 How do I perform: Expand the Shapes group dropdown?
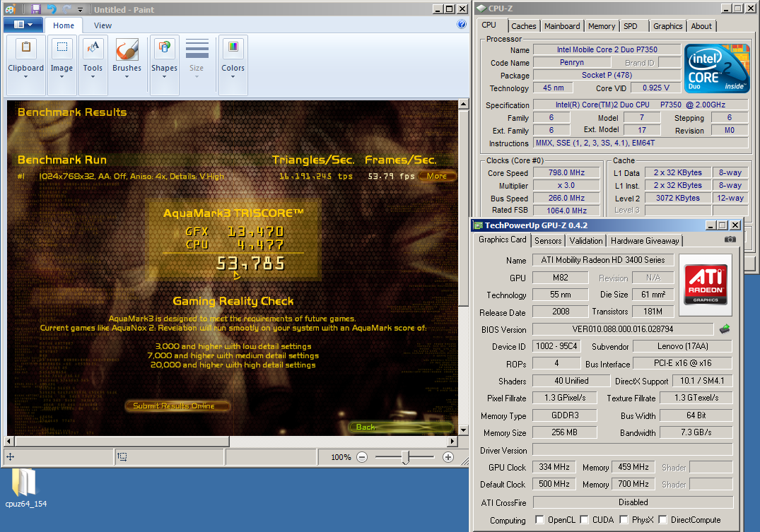pos(164,76)
